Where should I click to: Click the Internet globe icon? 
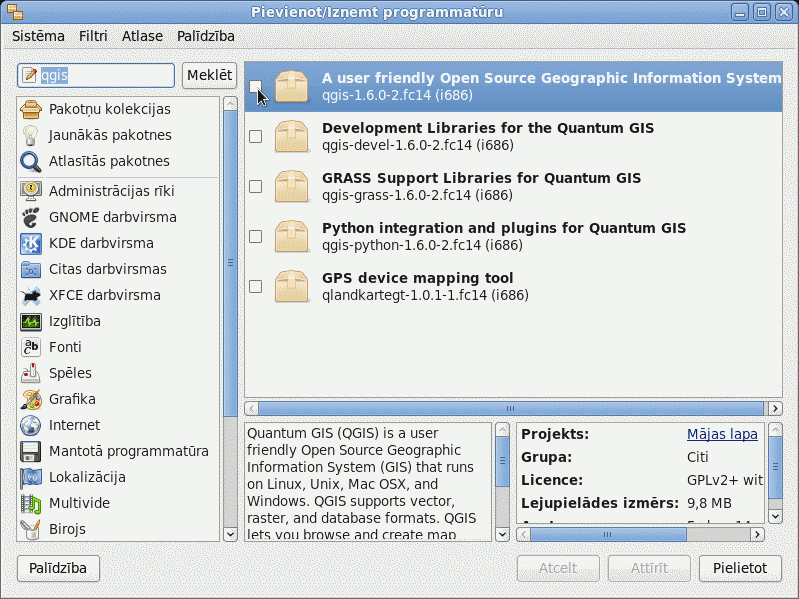pyautogui.click(x=31, y=425)
